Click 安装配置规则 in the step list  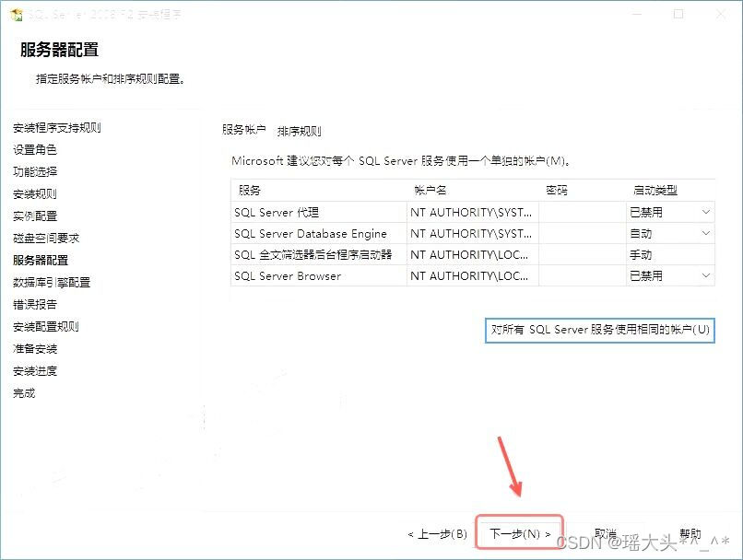(46, 327)
